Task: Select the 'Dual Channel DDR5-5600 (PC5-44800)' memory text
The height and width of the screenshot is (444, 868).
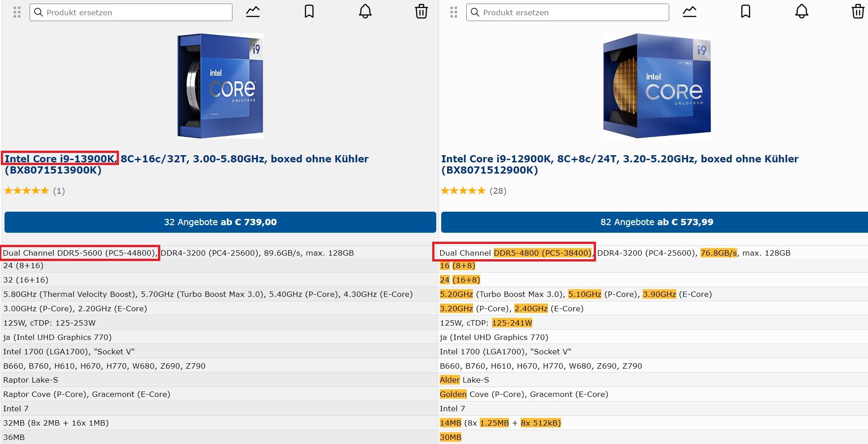Action: pos(80,253)
